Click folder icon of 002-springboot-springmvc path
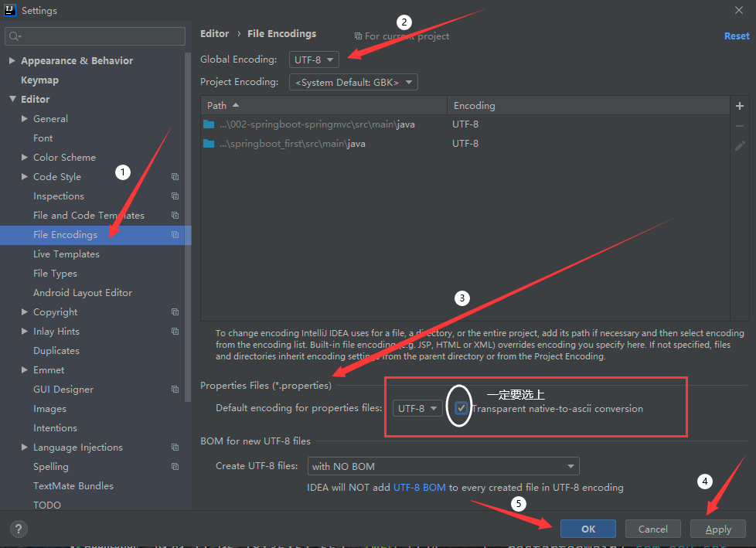 (x=209, y=124)
